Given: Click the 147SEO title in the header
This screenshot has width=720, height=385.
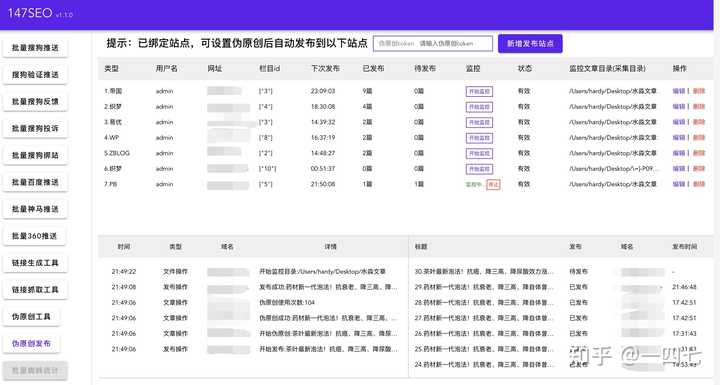Looking at the screenshot, I should click(30, 13).
